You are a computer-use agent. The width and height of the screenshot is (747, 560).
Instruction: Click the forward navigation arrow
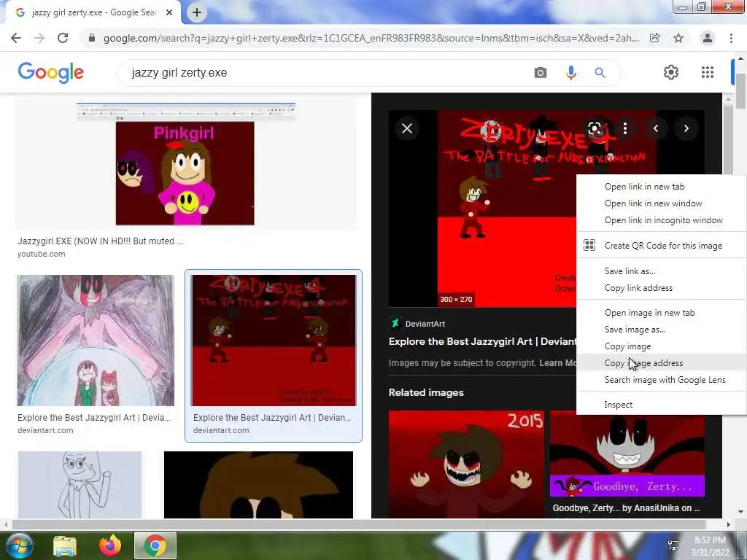coord(39,38)
